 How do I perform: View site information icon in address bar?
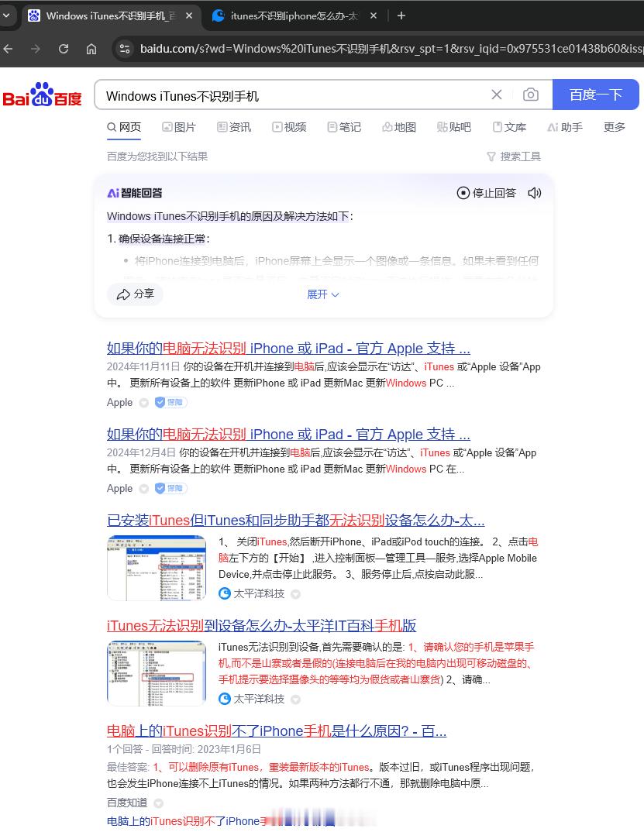pyautogui.click(x=124, y=49)
